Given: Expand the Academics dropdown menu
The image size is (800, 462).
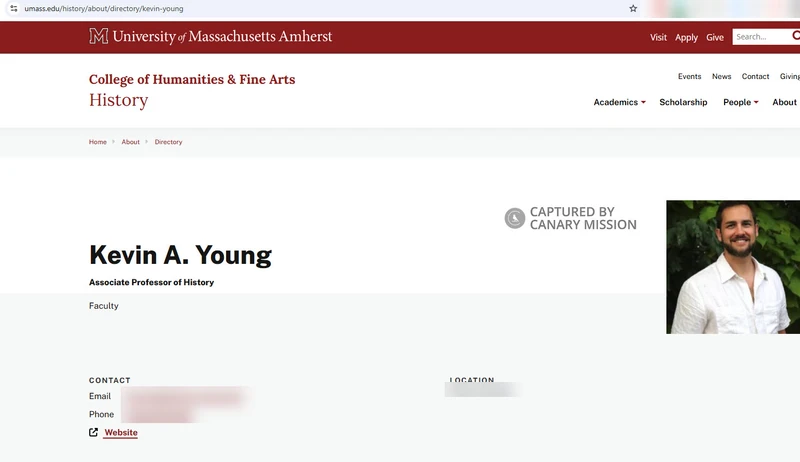Looking at the screenshot, I should (x=619, y=102).
